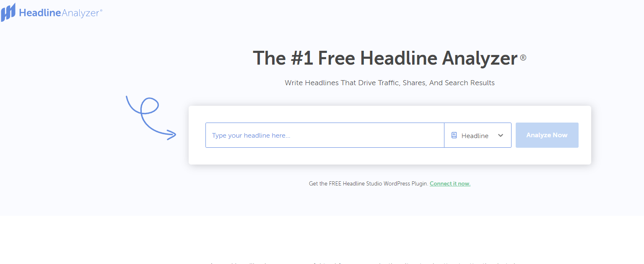Open the Connect it now link
This screenshot has height=264, width=644.
(449, 183)
